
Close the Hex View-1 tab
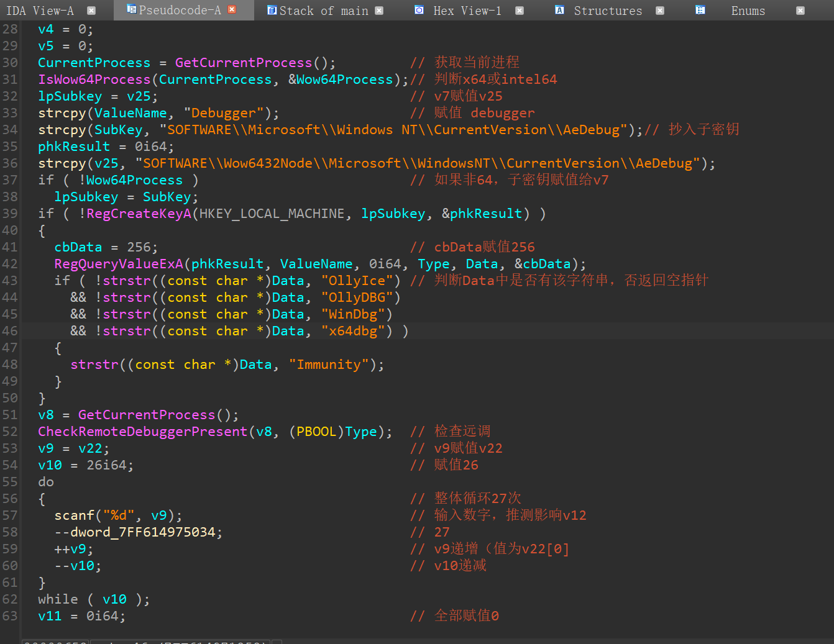(x=520, y=11)
